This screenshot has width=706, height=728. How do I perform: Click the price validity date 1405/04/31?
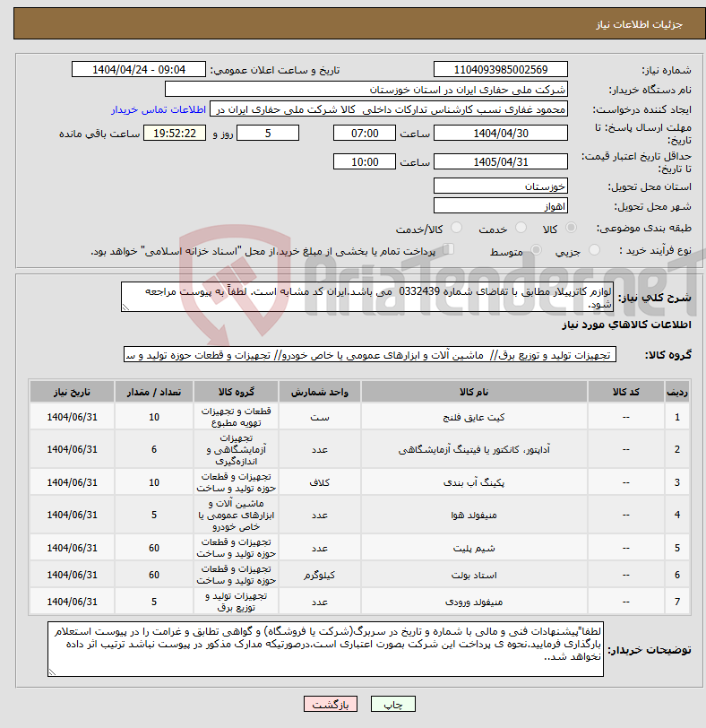(501, 162)
